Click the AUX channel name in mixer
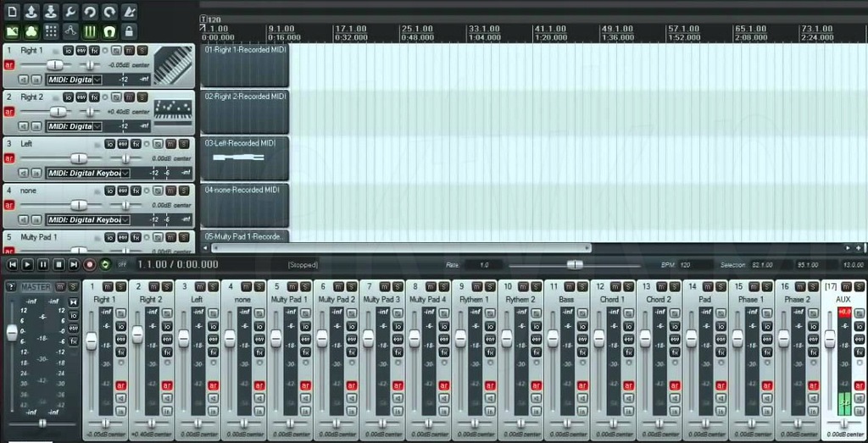Screen dimensions: 868x443 tap(843, 299)
